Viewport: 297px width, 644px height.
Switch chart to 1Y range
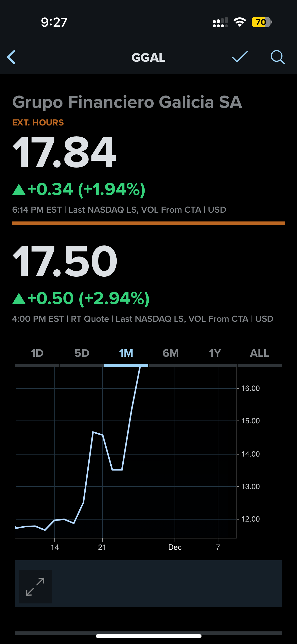pos(215,353)
